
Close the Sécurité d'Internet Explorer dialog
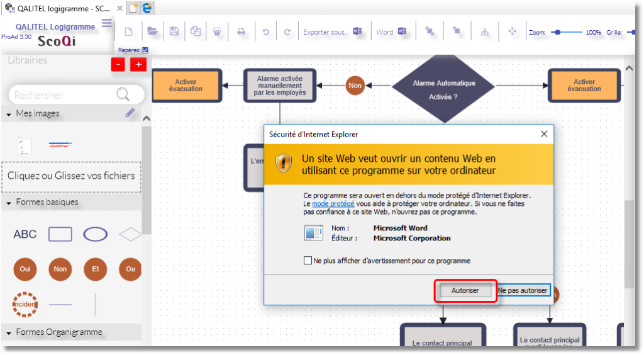(x=544, y=134)
